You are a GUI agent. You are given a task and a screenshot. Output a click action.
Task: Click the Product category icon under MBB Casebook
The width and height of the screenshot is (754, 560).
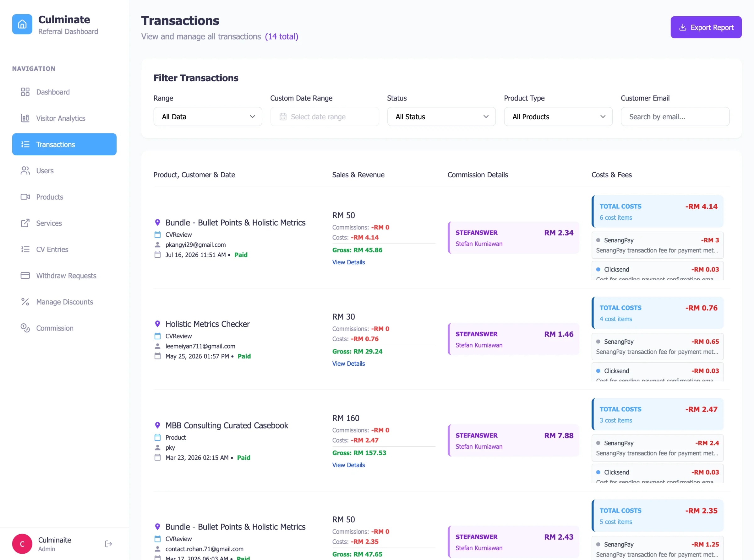click(x=157, y=437)
